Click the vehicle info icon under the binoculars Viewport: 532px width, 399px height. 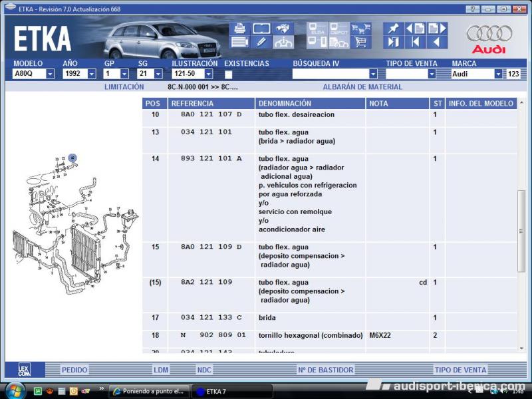283,42
